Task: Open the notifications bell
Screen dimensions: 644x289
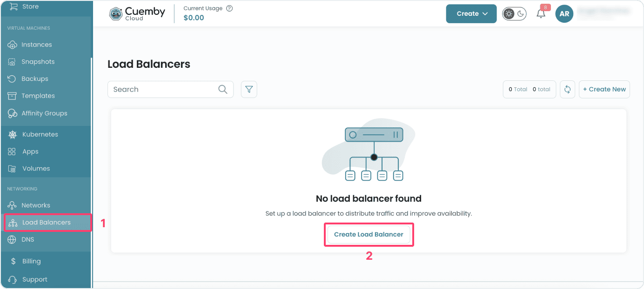Action: pyautogui.click(x=540, y=14)
